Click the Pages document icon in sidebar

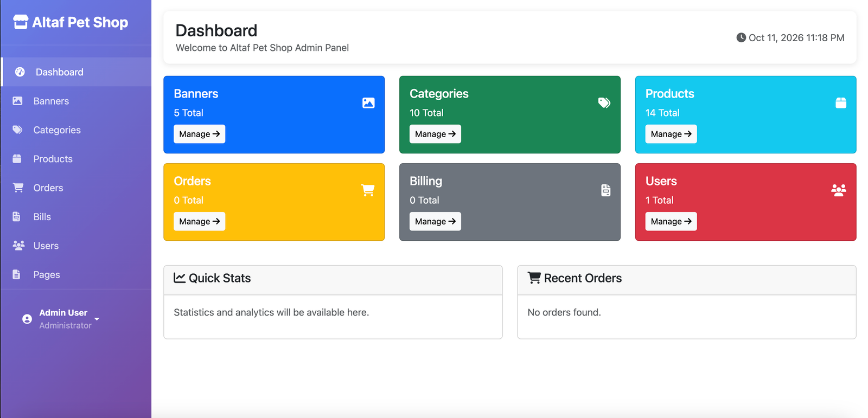pyautogui.click(x=17, y=274)
